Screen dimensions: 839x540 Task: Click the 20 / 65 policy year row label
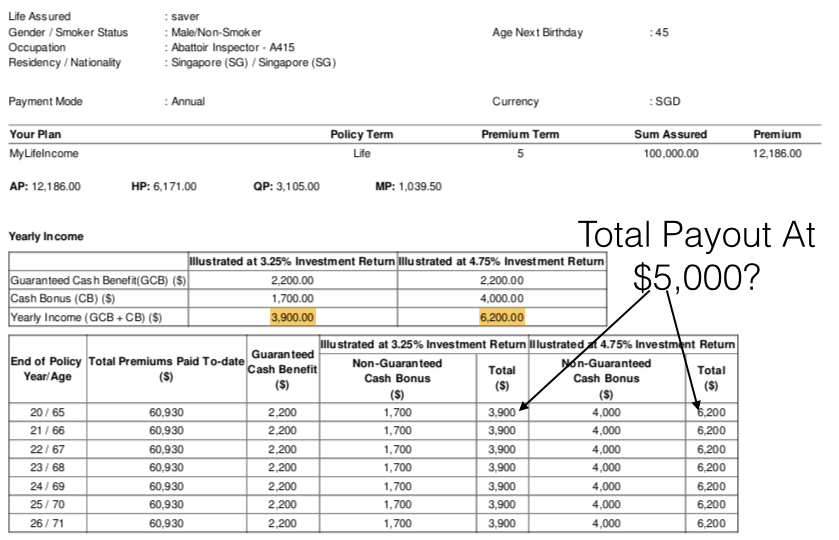(x=46, y=413)
